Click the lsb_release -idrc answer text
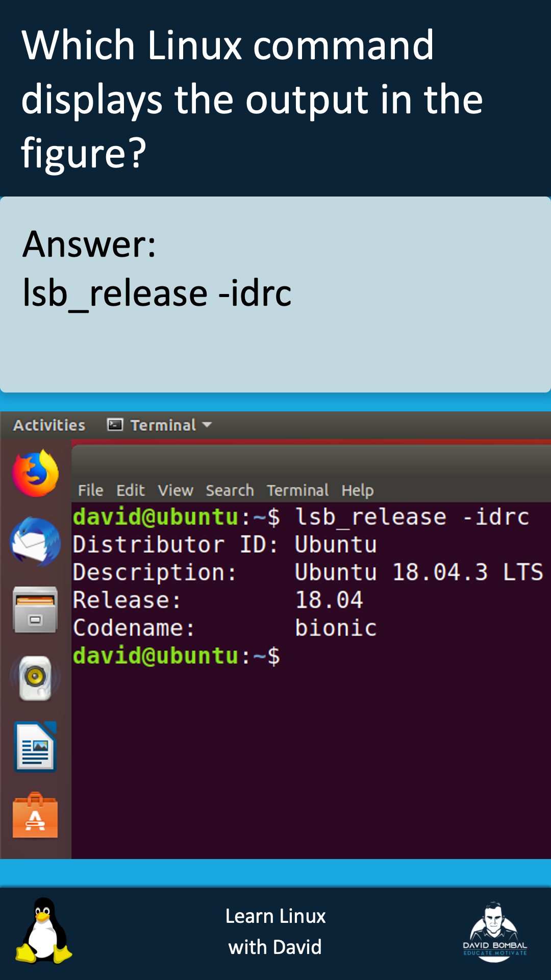Image resolution: width=551 pixels, height=980 pixels. pos(157,293)
